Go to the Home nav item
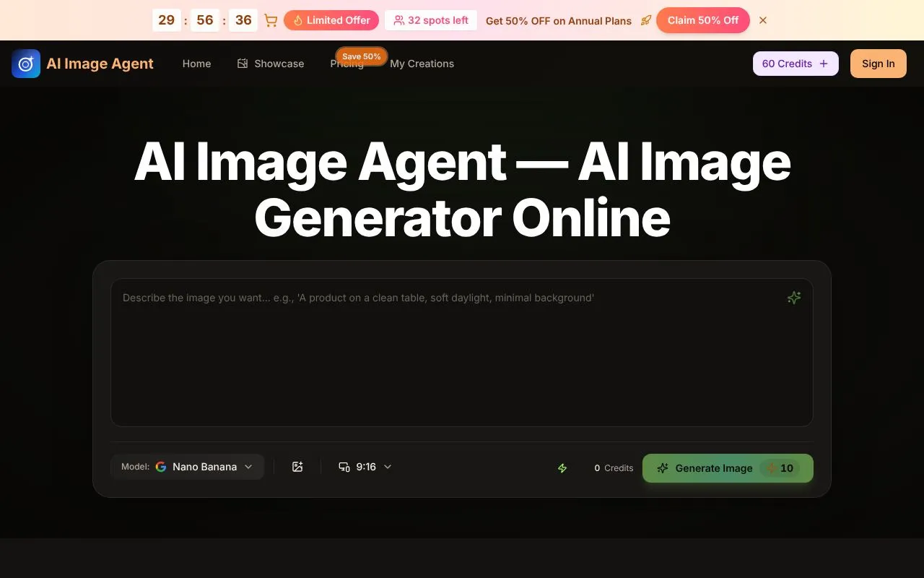924x578 pixels. point(196,64)
